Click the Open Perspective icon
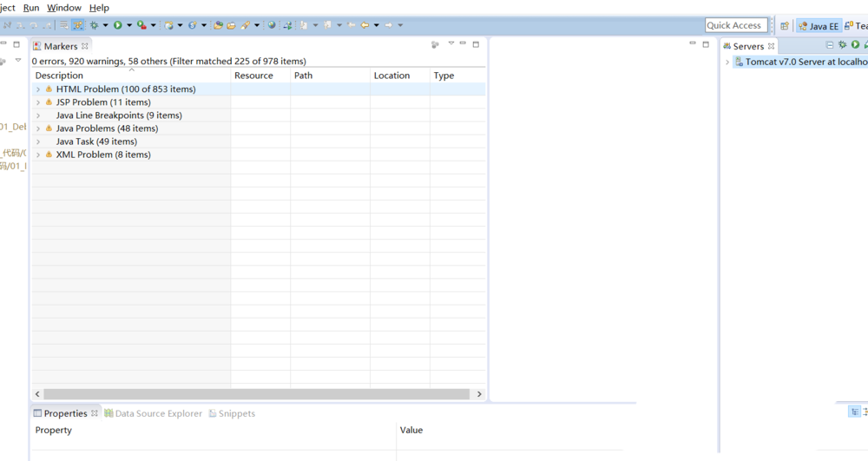The image size is (868, 461). (785, 26)
